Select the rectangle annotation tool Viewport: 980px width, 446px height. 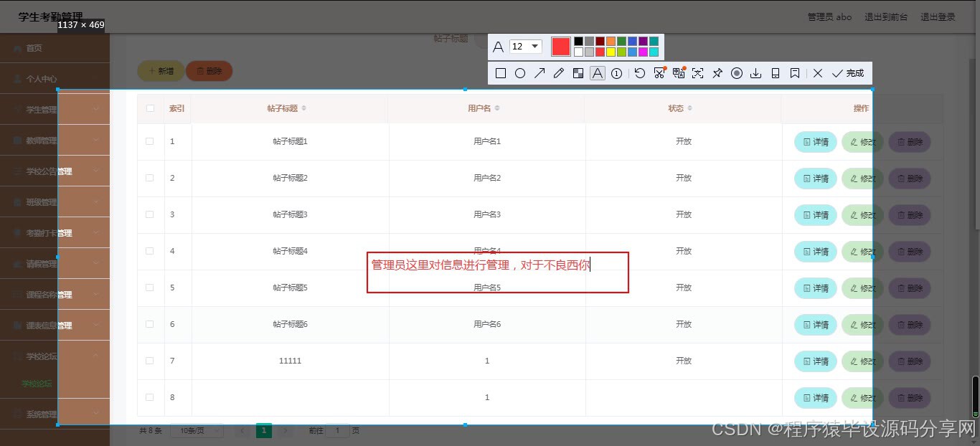[x=501, y=73]
